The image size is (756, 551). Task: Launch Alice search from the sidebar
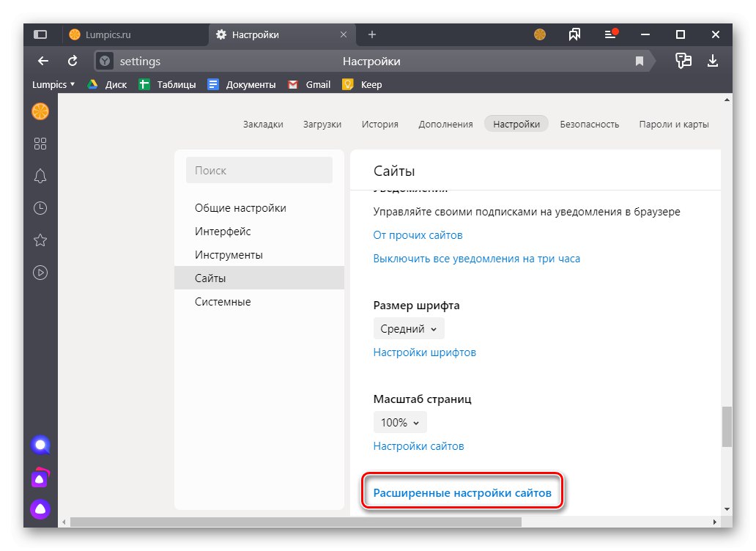click(x=40, y=445)
